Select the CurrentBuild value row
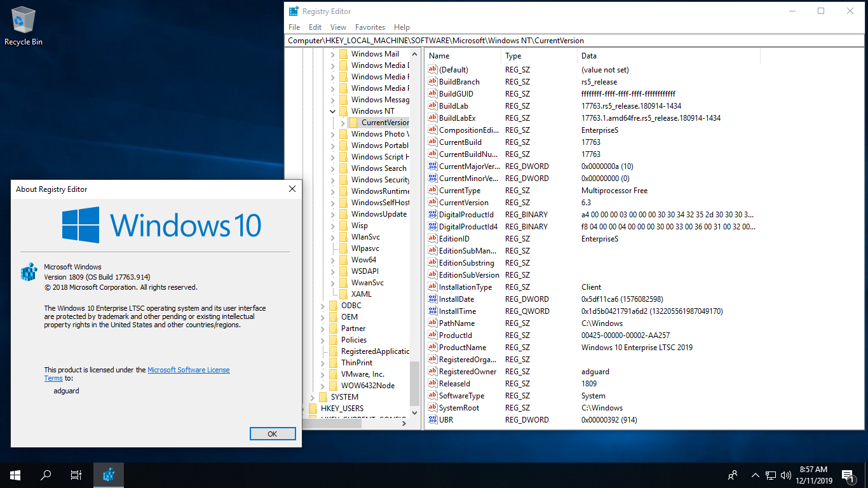This screenshot has width=868, height=488. (x=591, y=142)
